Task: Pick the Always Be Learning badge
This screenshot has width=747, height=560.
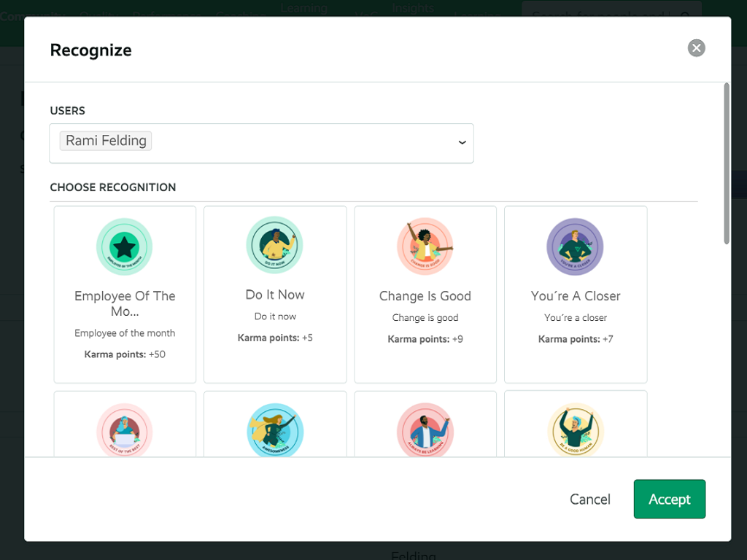Action: point(425,432)
